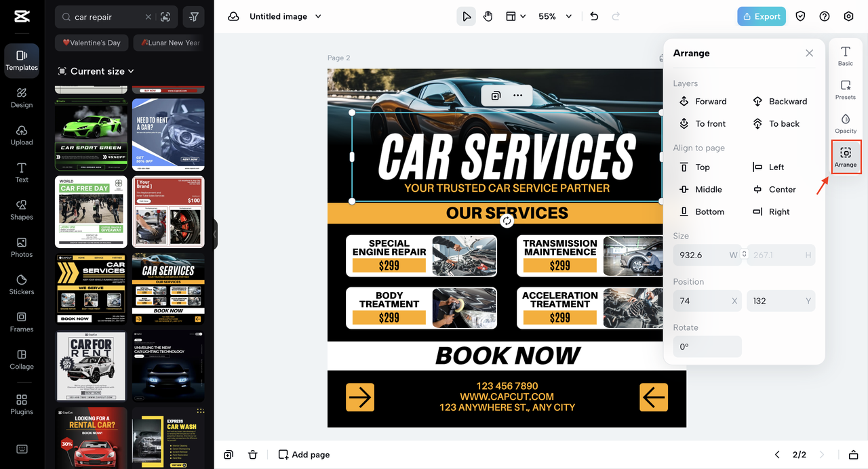Move layer Forward
The height and width of the screenshot is (469, 868).
(703, 102)
